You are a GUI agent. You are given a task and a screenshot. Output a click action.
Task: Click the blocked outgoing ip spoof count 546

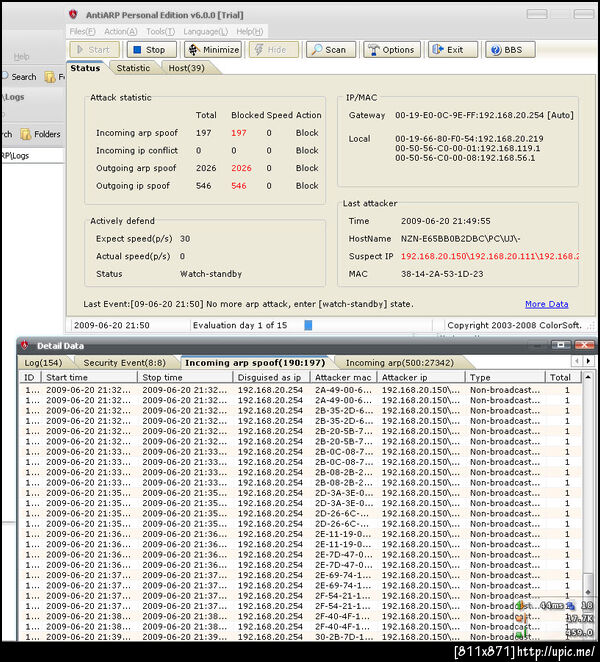click(x=239, y=186)
